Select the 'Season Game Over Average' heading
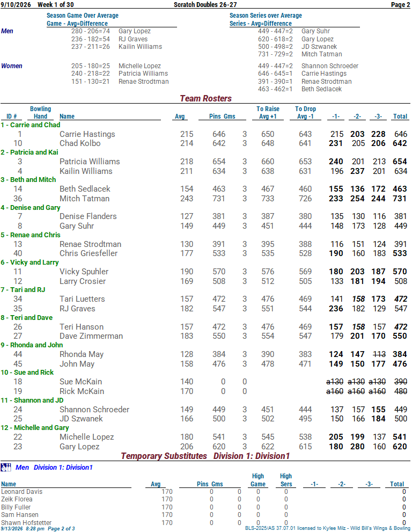This screenshot has height=532, width=412. pos(83,15)
